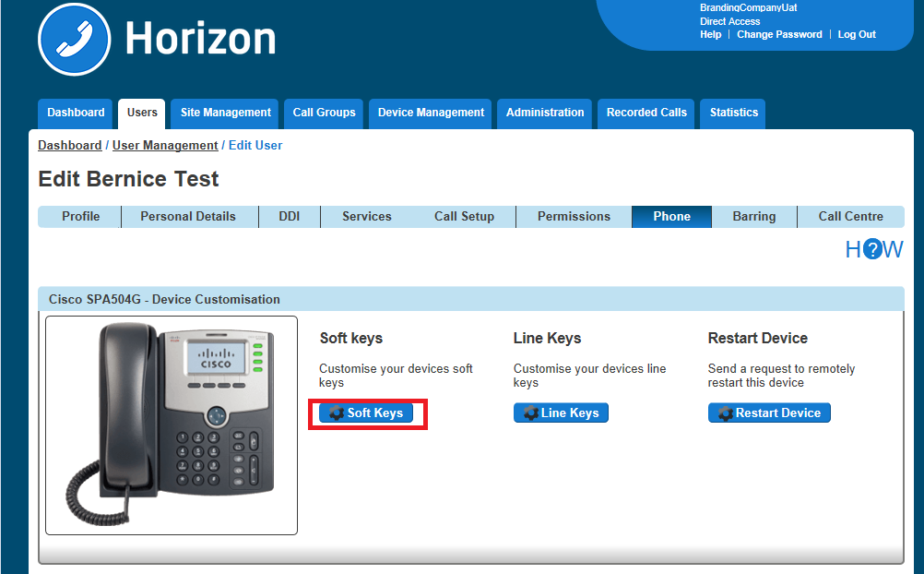Click 'Send a request to remotely restart' text
The width and height of the screenshot is (924, 574).
pyautogui.click(x=781, y=376)
